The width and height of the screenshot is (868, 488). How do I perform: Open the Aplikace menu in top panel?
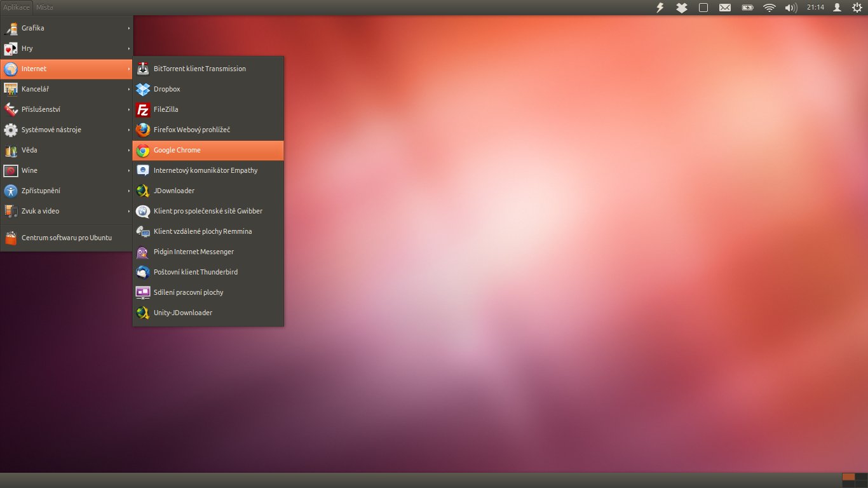click(x=17, y=8)
